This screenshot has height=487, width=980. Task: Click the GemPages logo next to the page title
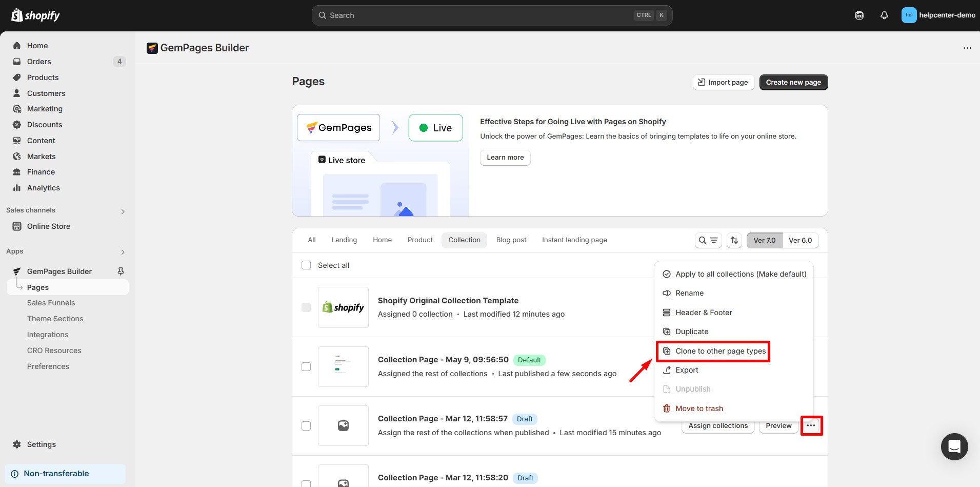tap(152, 48)
